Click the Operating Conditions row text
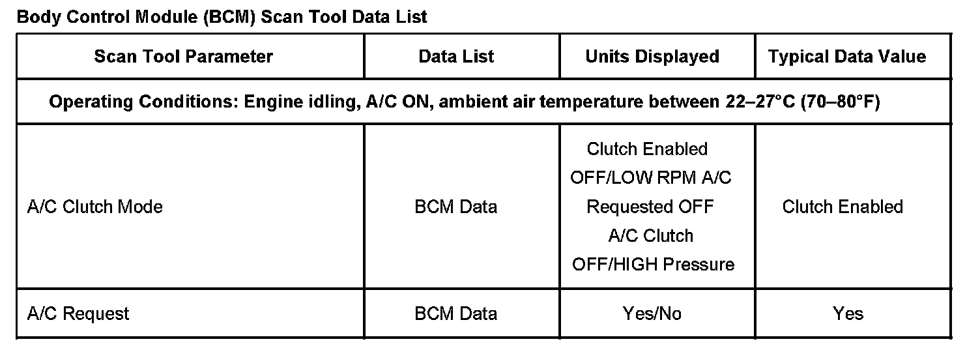 point(464,102)
